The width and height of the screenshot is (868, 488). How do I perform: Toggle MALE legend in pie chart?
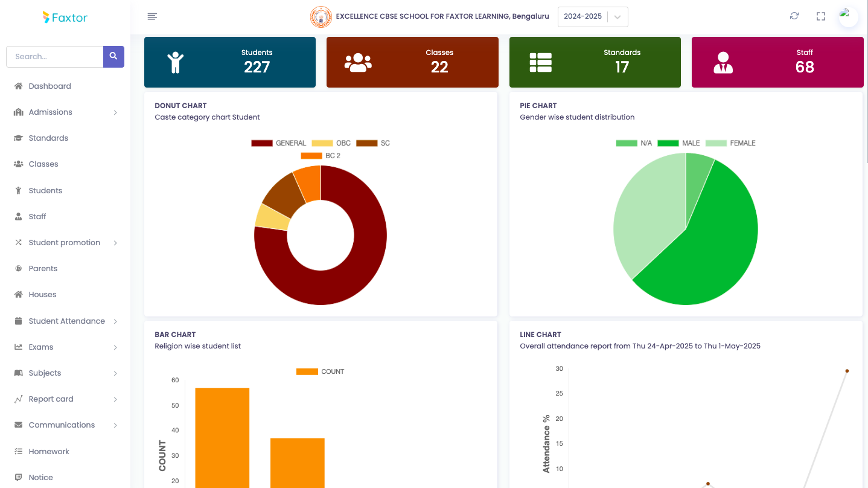[679, 143]
